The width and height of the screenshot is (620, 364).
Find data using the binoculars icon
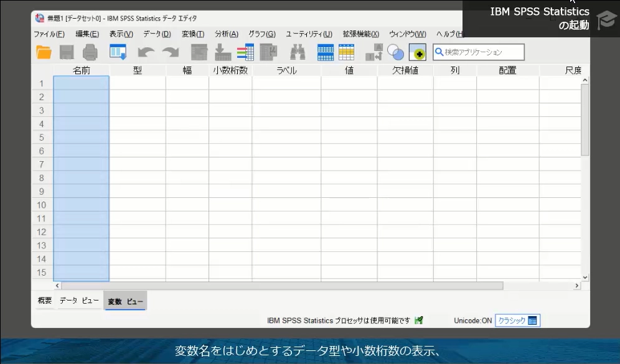pyautogui.click(x=297, y=52)
